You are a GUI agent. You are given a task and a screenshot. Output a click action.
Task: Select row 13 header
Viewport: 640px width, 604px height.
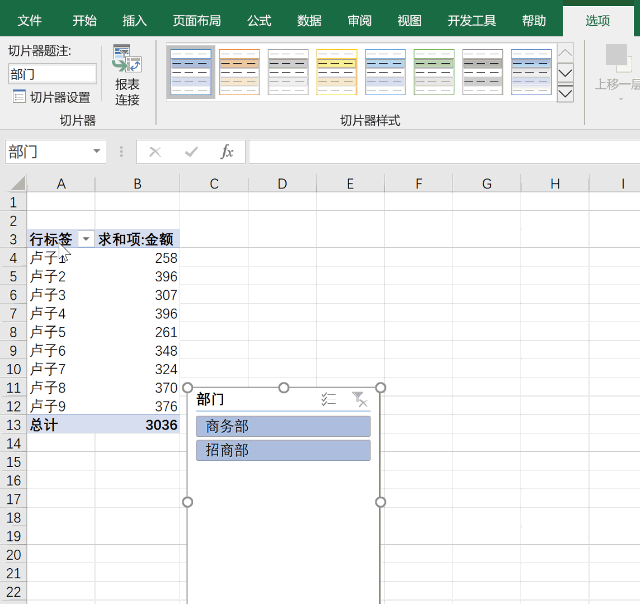click(13, 425)
